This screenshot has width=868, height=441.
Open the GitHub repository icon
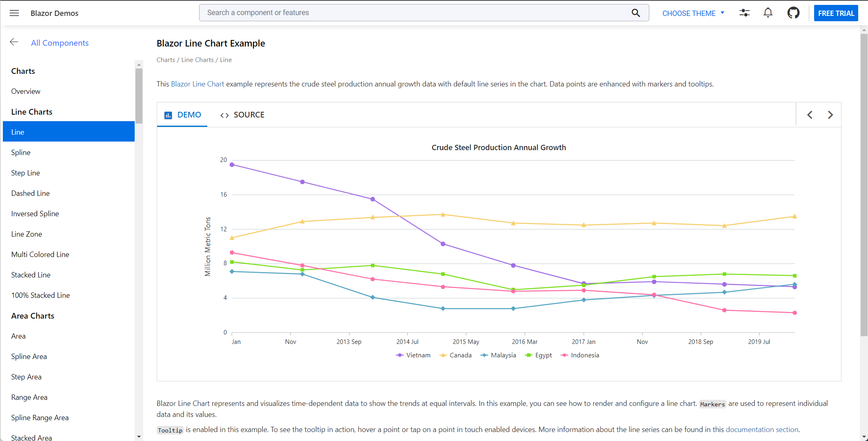(793, 13)
